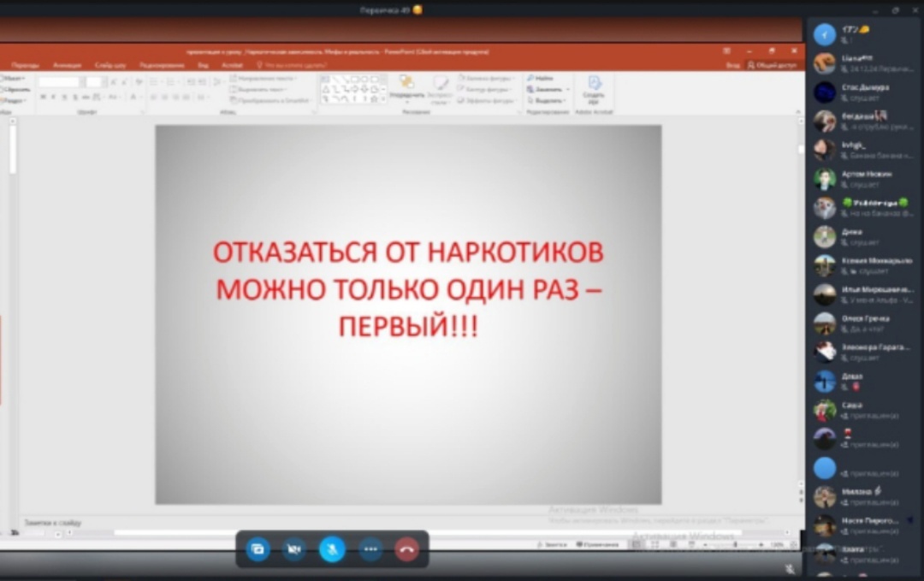Open the Макет layout dropdown
Screen dimensions: 924x581
[x=13, y=78]
